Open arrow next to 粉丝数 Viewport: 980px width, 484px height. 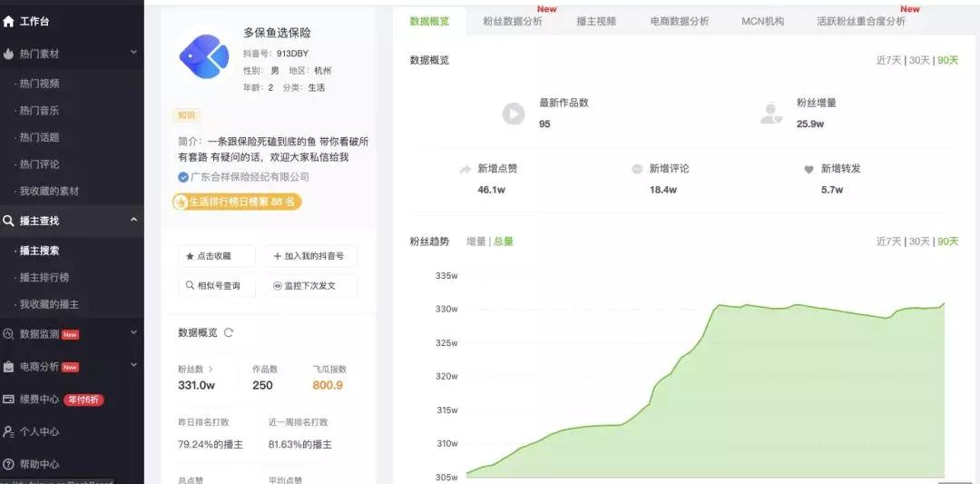[211, 369]
